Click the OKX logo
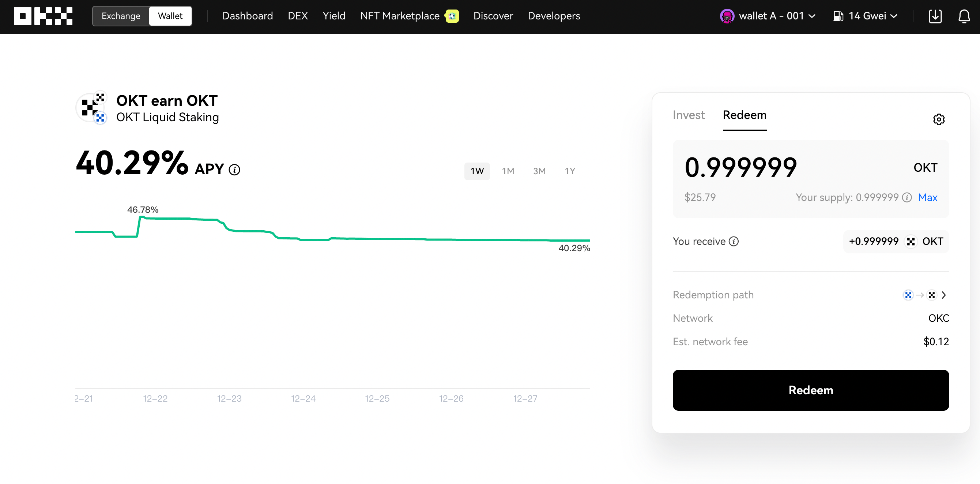980x484 pixels. tap(43, 16)
